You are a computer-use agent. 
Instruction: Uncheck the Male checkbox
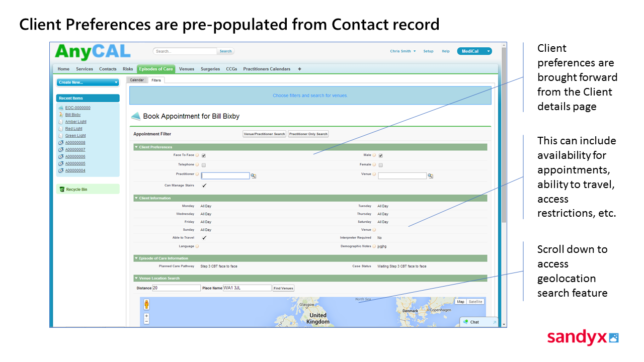point(381,156)
